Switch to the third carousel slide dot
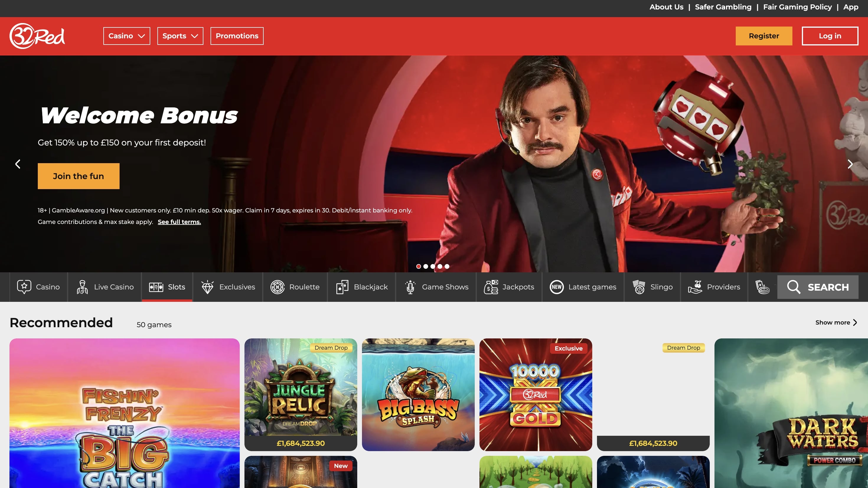The height and width of the screenshot is (488, 868). pyautogui.click(x=433, y=266)
